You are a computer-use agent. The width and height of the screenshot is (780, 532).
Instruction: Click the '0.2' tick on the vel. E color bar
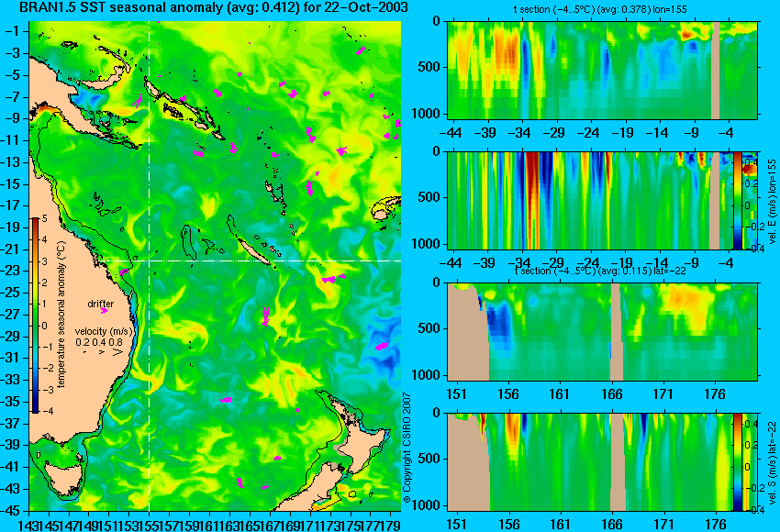750,183
